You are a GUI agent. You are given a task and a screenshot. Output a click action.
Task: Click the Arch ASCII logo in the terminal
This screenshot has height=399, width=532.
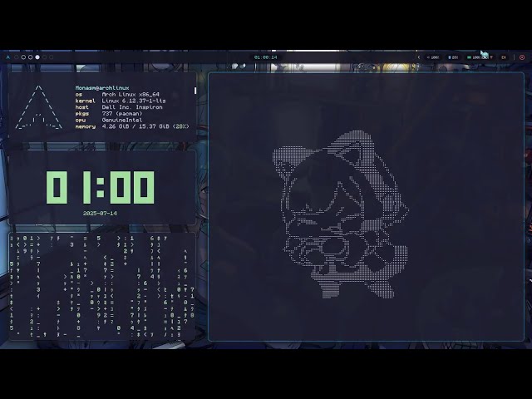click(39, 107)
